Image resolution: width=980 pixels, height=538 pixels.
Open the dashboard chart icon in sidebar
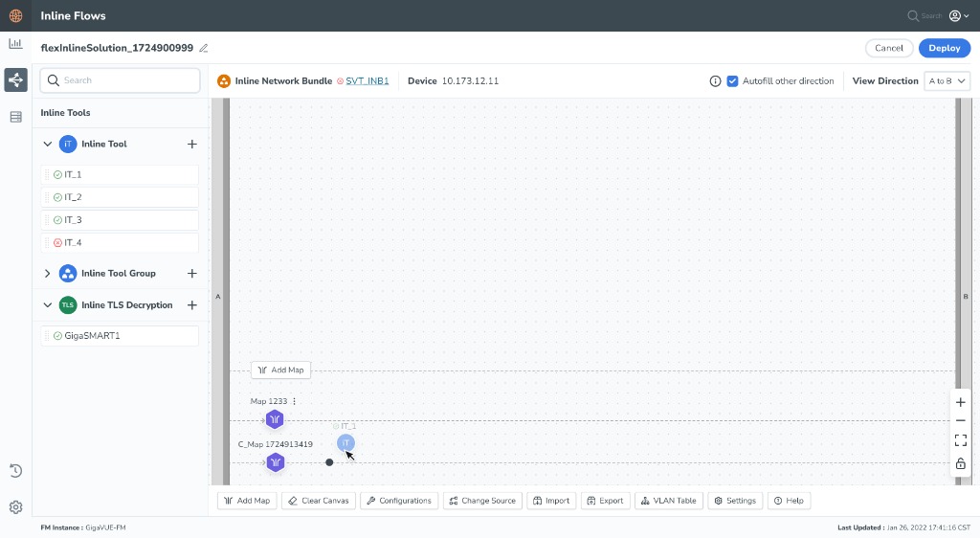tap(15, 44)
